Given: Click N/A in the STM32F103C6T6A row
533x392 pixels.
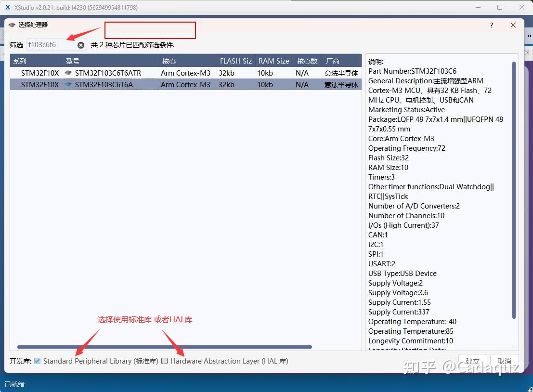Looking at the screenshot, I should click(302, 85).
